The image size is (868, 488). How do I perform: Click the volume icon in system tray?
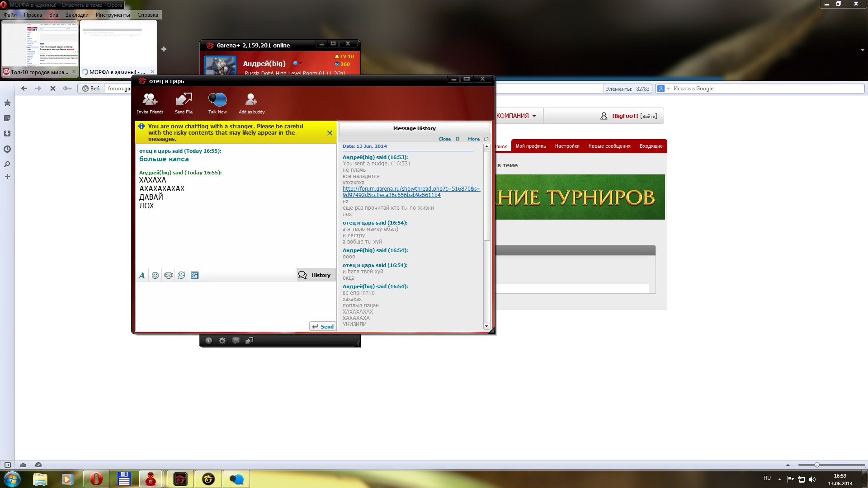pos(812,479)
